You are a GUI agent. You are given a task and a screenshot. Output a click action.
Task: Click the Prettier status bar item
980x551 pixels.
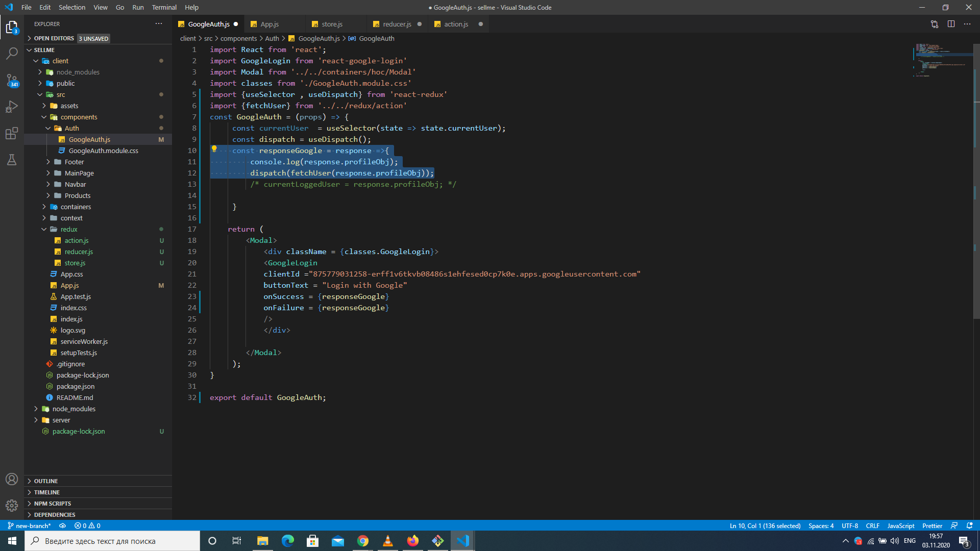pyautogui.click(x=932, y=525)
